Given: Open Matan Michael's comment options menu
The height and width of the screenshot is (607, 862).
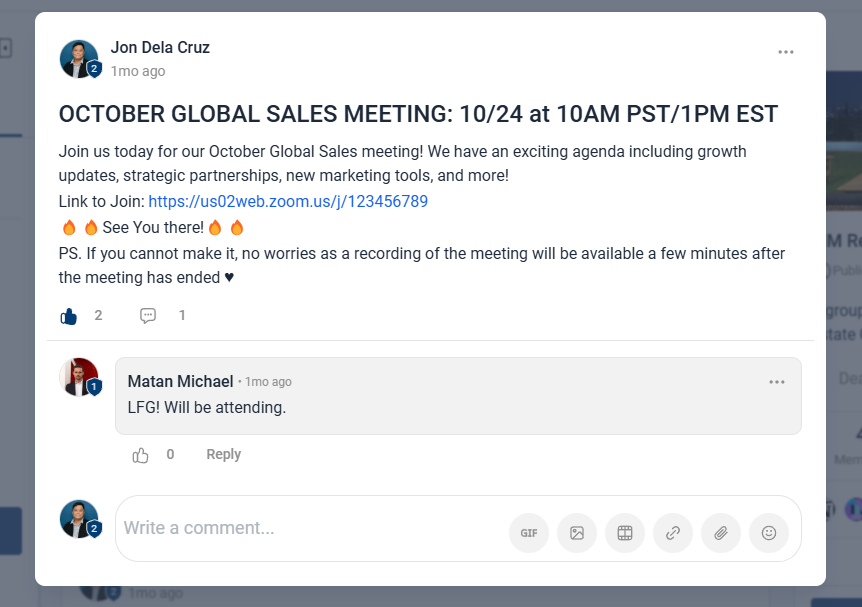Looking at the screenshot, I should (777, 382).
